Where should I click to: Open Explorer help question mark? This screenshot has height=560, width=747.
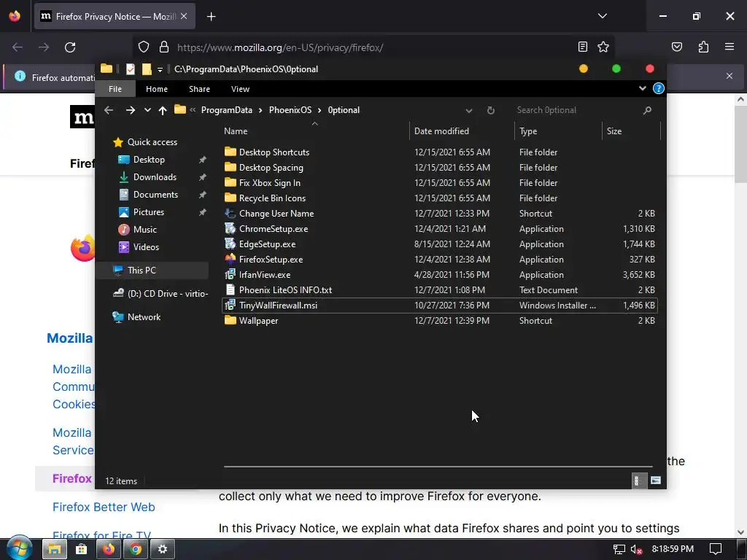click(659, 88)
